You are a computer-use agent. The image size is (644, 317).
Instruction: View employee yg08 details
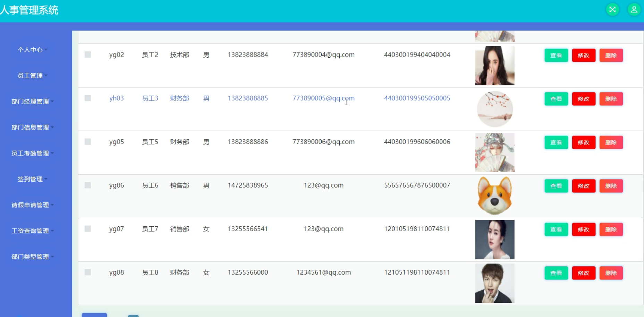click(x=556, y=273)
